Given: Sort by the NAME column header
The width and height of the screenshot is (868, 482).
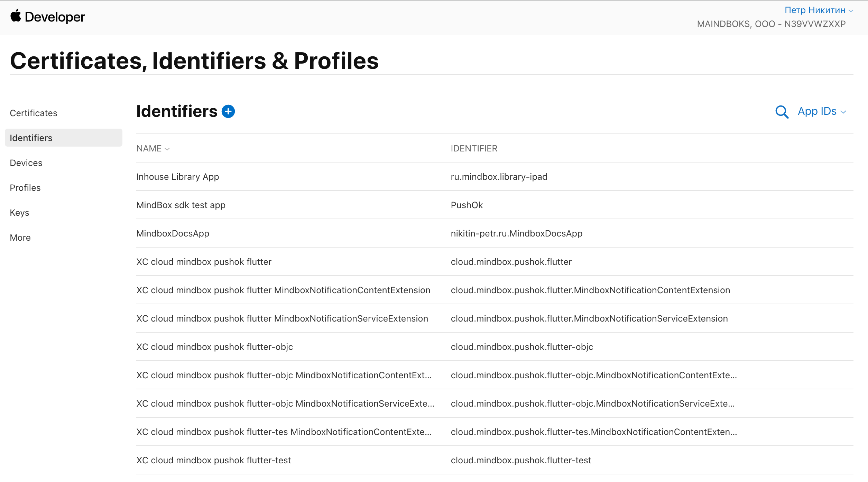Looking at the screenshot, I should 153,148.
